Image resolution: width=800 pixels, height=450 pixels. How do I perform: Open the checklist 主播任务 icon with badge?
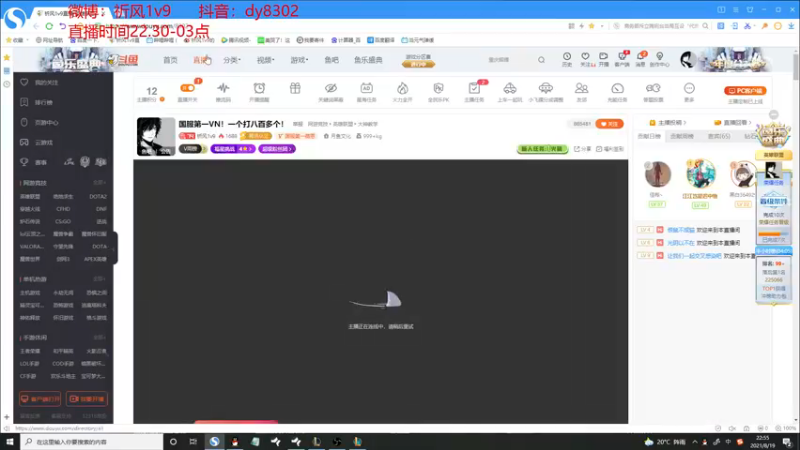point(474,88)
